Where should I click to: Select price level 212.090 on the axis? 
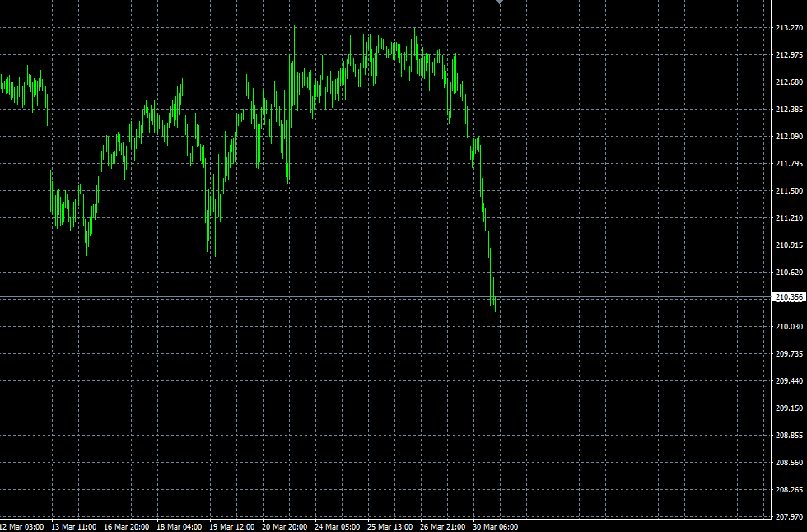tap(789, 137)
